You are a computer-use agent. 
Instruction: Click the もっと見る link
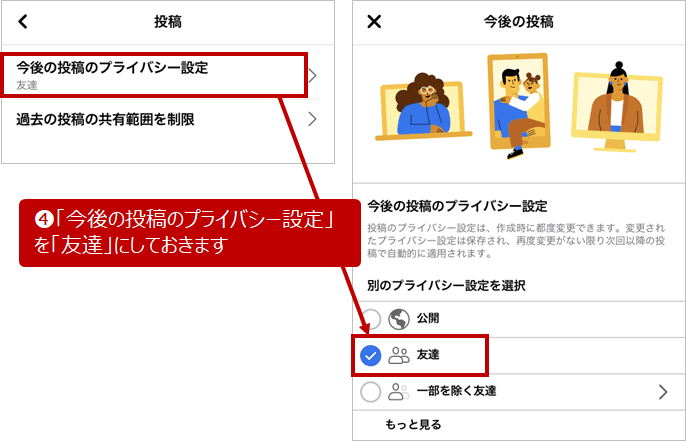[413, 424]
